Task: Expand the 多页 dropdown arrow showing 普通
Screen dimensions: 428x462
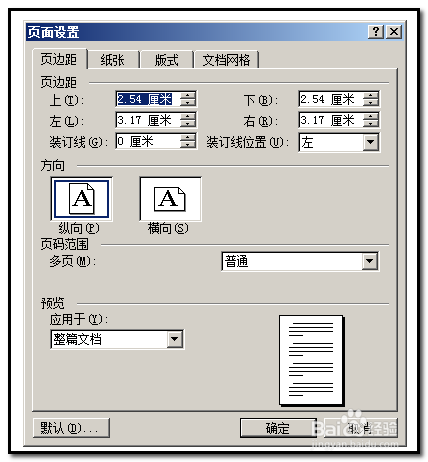Action: click(x=370, y=261)
